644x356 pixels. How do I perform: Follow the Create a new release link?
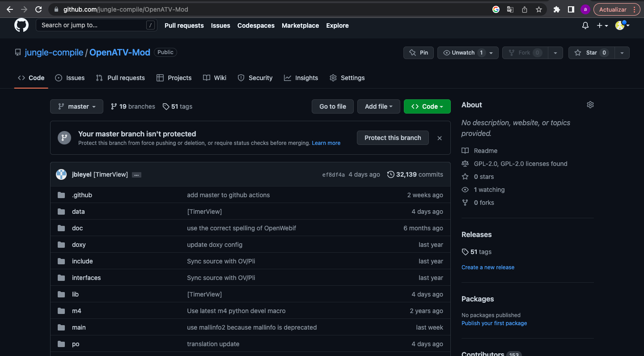[x=487, y=267]
